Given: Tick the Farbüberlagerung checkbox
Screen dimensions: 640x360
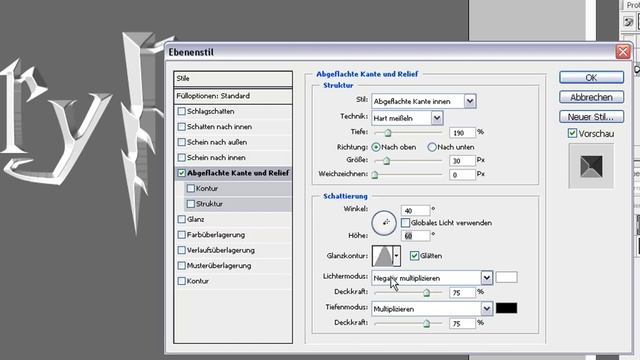Looking at the screenshot, I should pyautogui.click(x=182, y=235).
